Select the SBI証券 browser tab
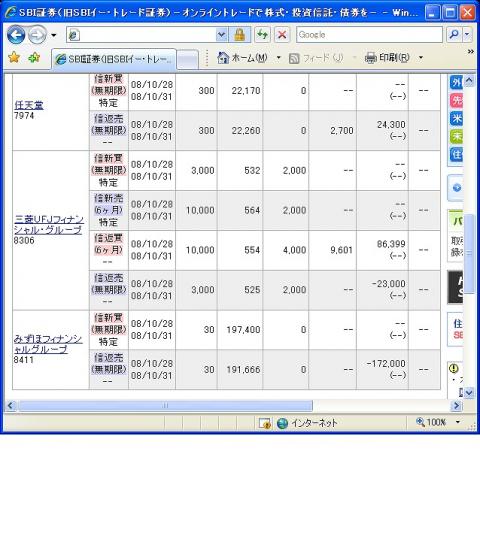 [114, 59]
